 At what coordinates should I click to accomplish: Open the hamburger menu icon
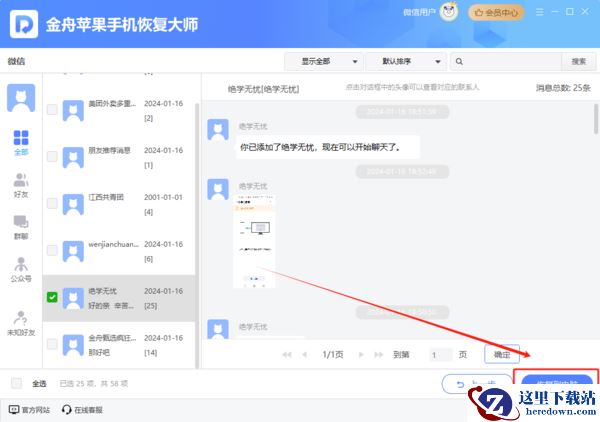tap(540, 12)
